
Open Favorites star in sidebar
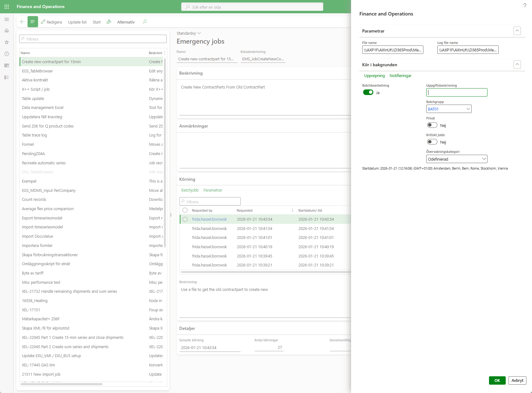[x=6, y=42]
